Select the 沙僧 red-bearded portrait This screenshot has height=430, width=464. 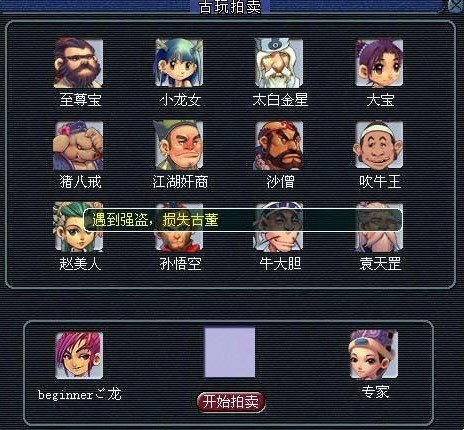pyautogui.click(x=279, y=145)
